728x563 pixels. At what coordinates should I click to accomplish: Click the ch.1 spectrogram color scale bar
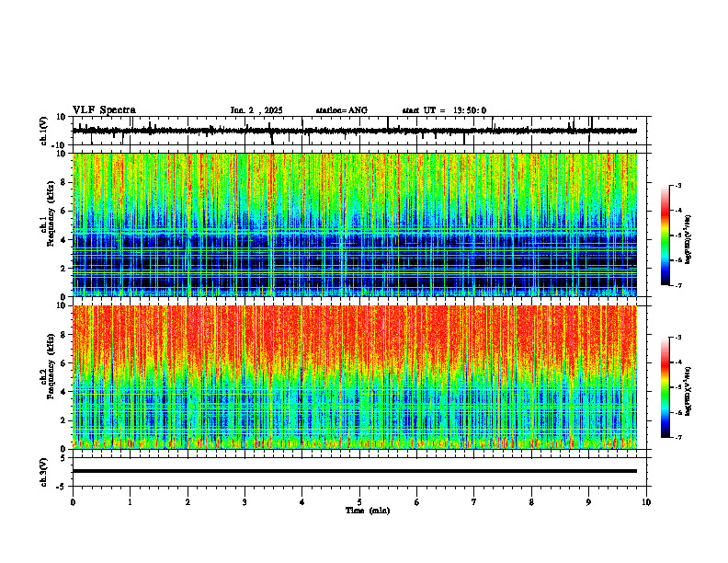tap(665, 236)
